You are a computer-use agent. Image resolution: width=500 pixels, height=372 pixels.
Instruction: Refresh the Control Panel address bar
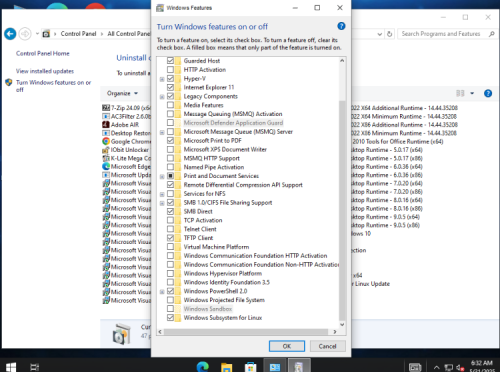389,34
